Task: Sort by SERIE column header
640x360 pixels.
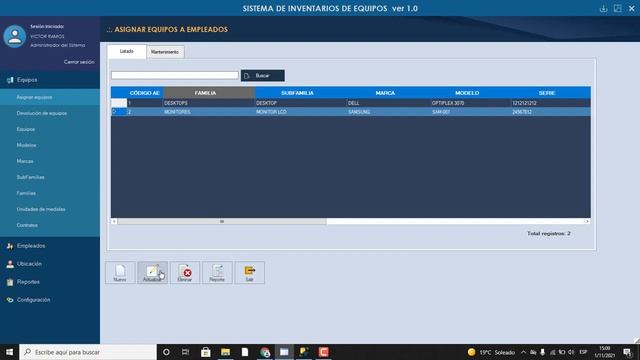Action: coord(550,93)
